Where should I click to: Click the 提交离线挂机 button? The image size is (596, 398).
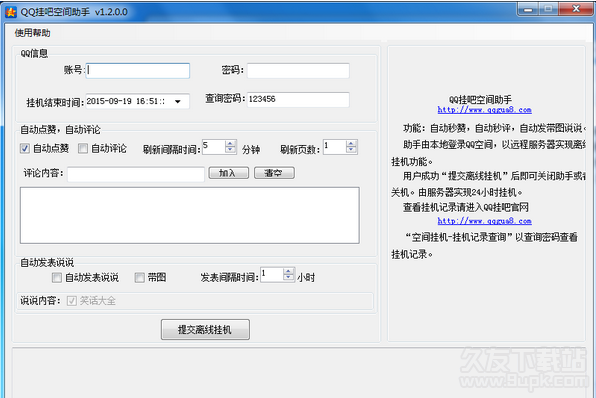tap(205, 330)
